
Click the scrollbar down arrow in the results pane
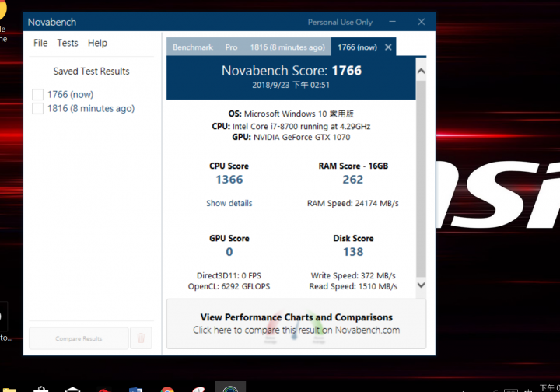point(421,285)
